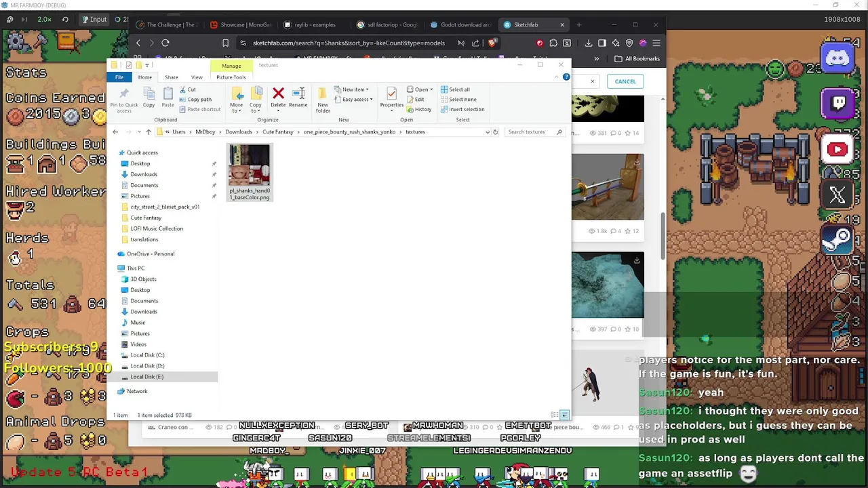Screen dimensions: 868x488
Task: Switch to the raylib - examples browser tab
Action: click(309, 25)
